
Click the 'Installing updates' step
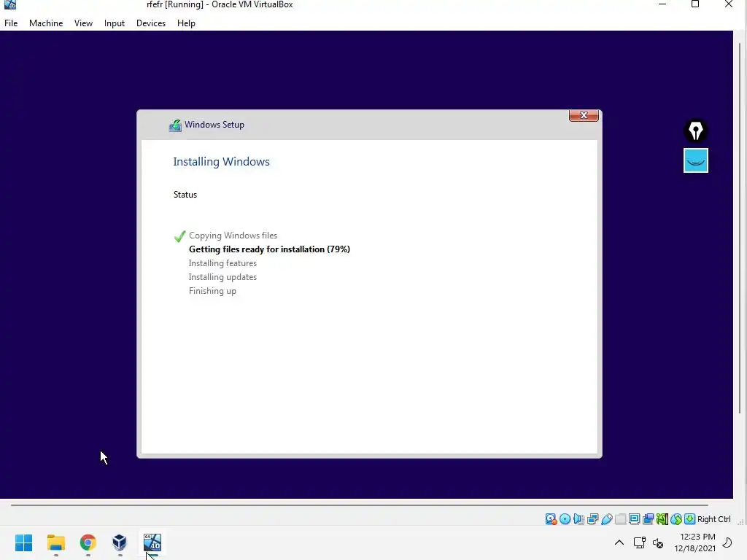coord(222,276)
